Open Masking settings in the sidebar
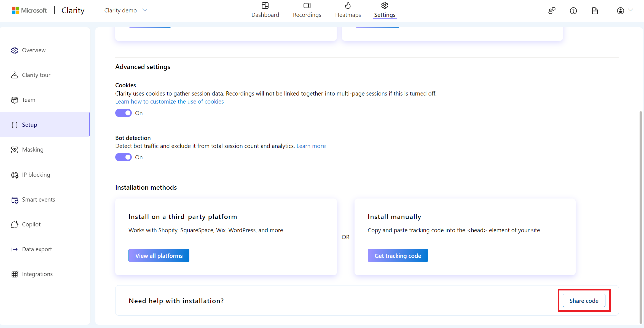 coord(45,150)
